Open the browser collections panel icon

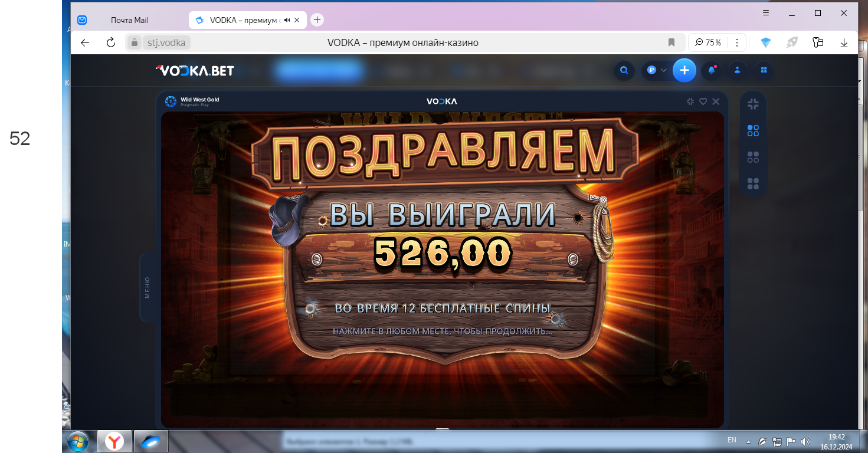coord(818,42)
